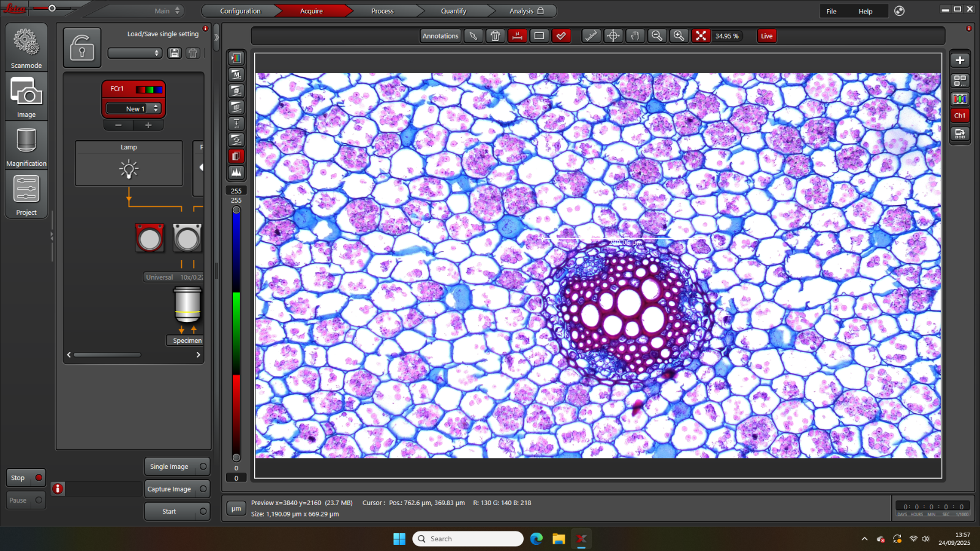Viewport: 980px width, 551px height.
Task: Toggle the Lamp light bulb on/off
Action: (x=129, y=169)
